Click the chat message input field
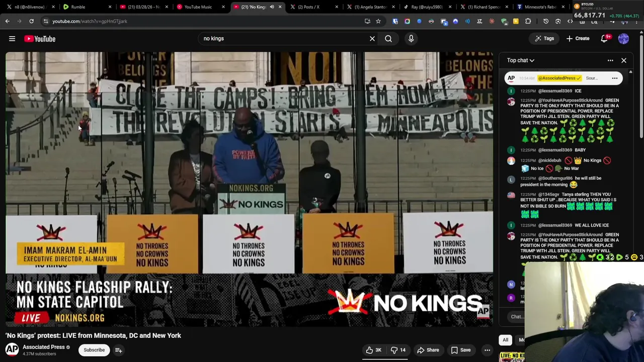This screenshot has height=362, width=644. click(x=517, y=317)
